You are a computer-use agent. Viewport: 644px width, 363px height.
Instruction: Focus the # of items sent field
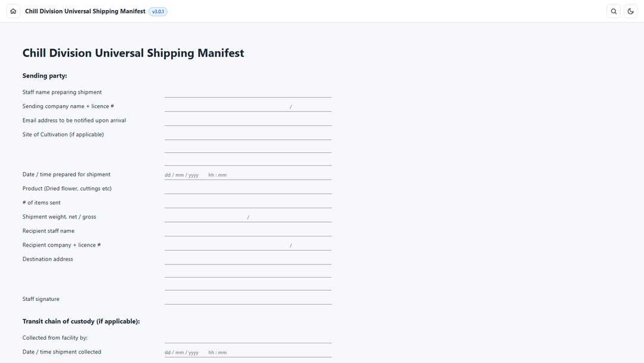[248, 202]
